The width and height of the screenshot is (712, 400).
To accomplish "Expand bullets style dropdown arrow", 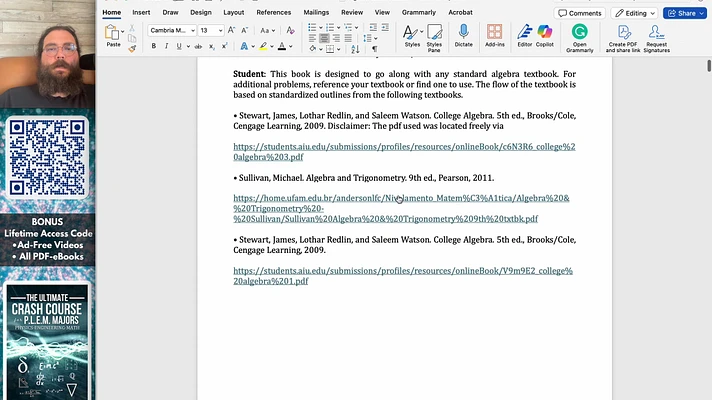I will (320, 28).
